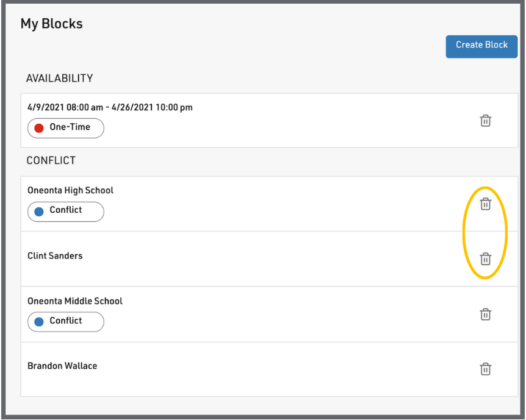Open the Clint Sanders name text
Viewport: 526px width, 420px height.
(x=55, y=256)
